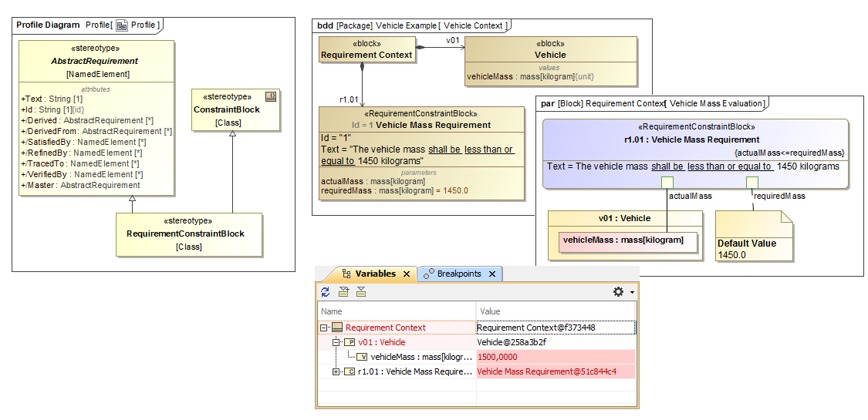Click the actualMass parameter port square
Image resolution: width=868 pixels, height=420 pixels.
(667, 182)
